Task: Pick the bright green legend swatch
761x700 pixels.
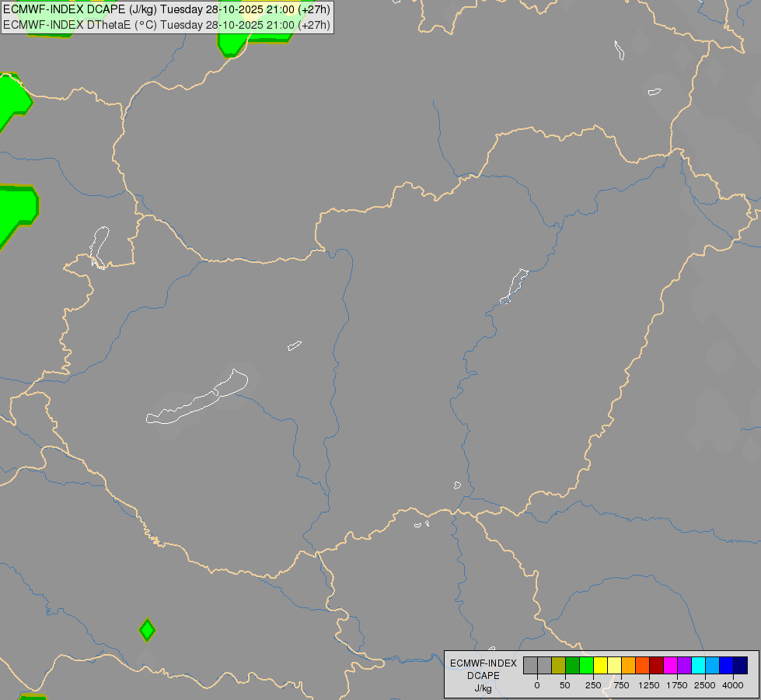Action: pos(587,666)
